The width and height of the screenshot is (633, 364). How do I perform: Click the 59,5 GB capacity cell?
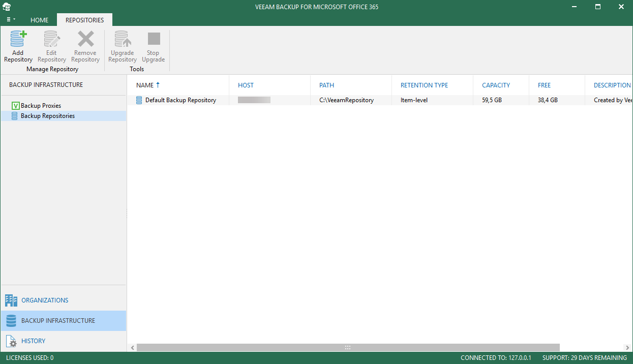[492, 100]
